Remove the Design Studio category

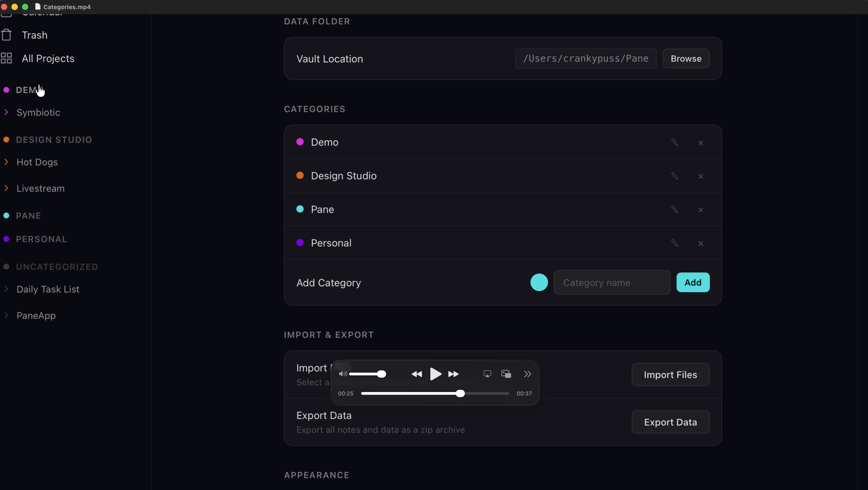(x=700, y=177)
